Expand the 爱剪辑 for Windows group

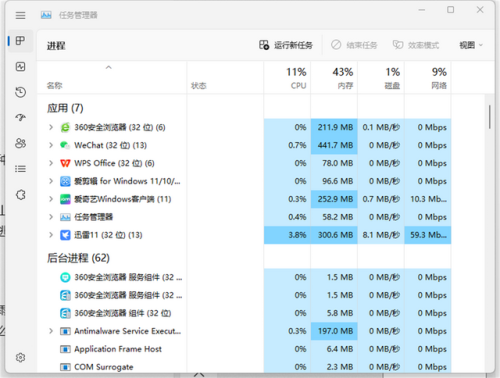tap(51, 181)
